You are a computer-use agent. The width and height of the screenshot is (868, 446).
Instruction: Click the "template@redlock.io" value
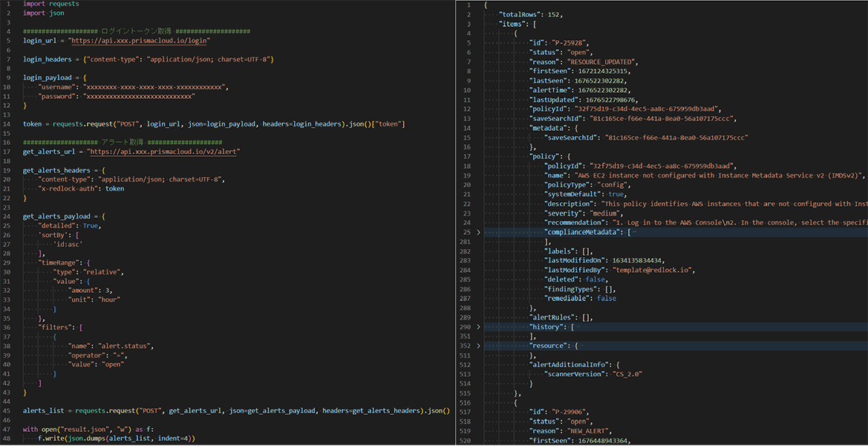652,270
